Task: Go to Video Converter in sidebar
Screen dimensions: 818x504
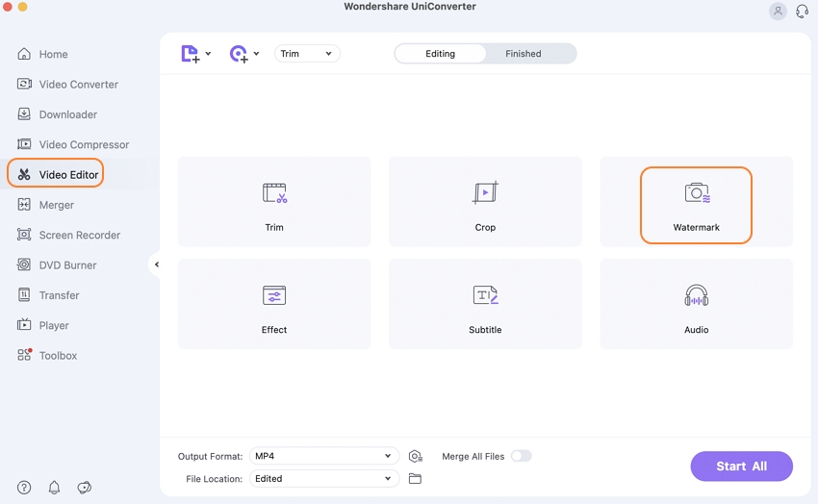Action: pyautogui.click(x=78, y=85)
